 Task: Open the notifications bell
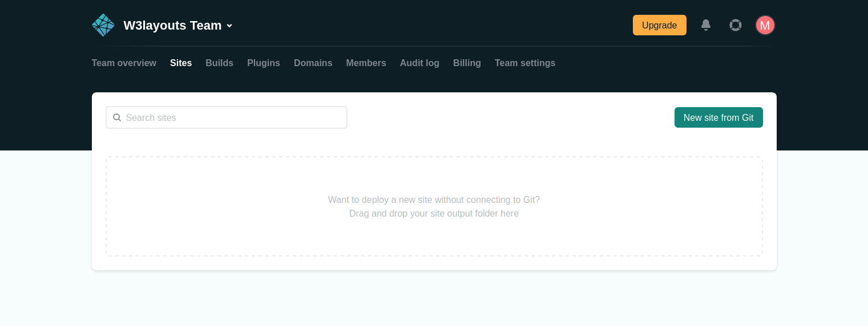coord(706,25)
